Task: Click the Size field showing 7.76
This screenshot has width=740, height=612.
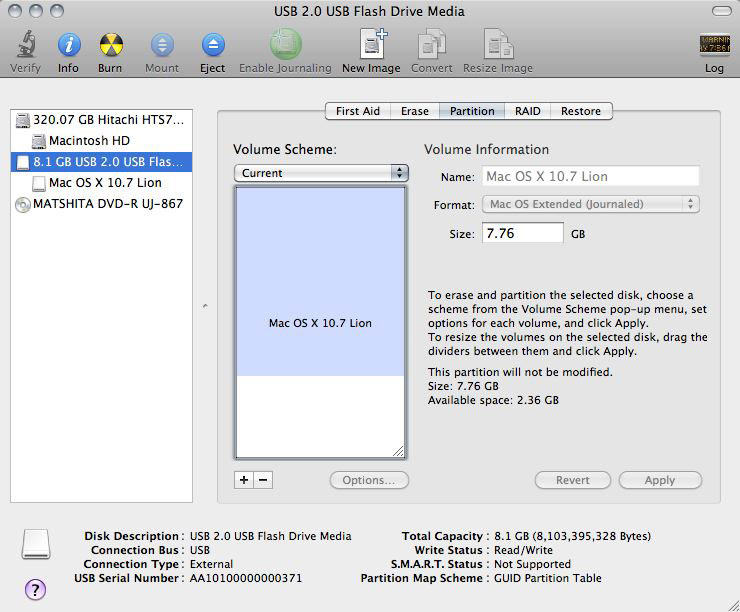Action: (522, 233)
